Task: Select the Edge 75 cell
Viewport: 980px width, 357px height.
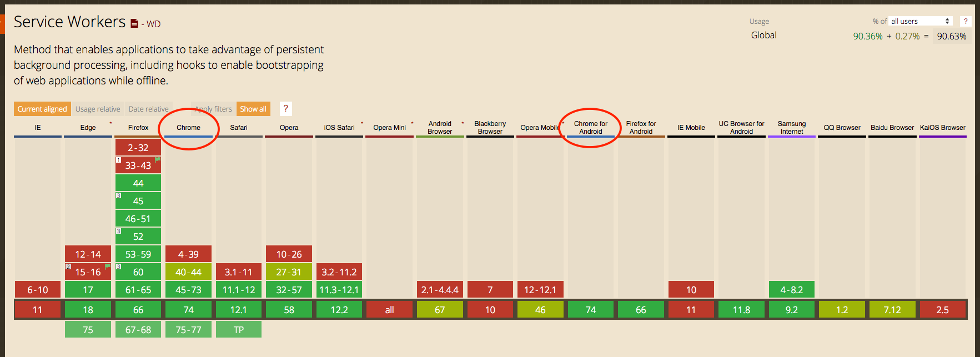Action: tap(88, 329)
